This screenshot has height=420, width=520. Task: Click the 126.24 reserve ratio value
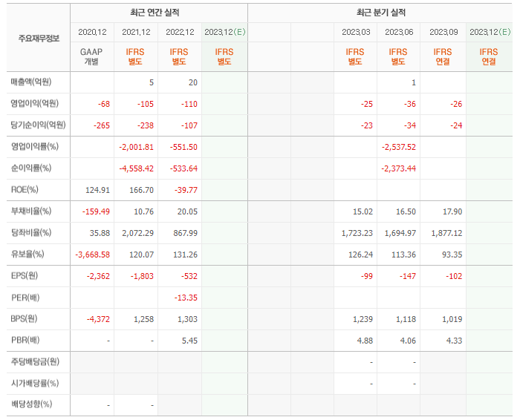pyautogui.click(x=360, y=255)
